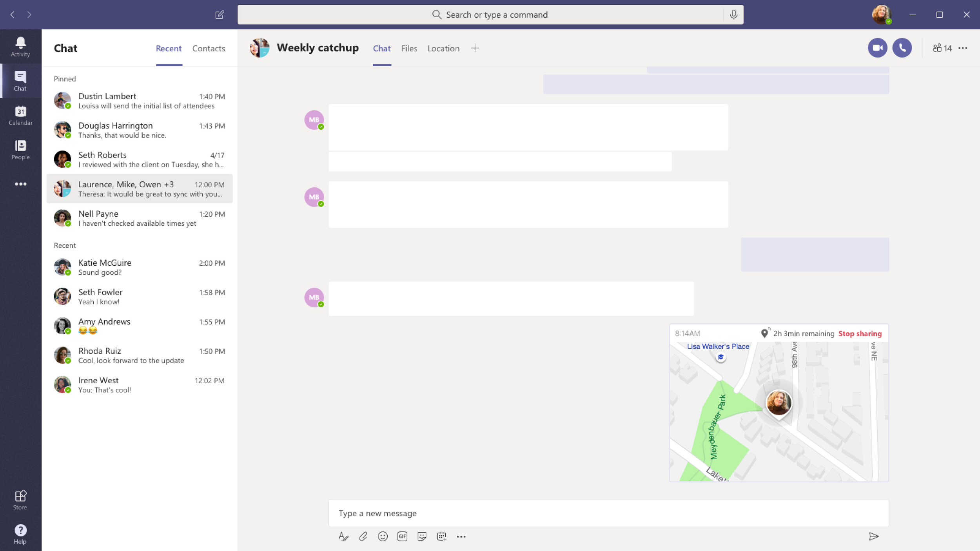Open the Calendar from the sidebar
This screenshot has width=980, height=551.
point(20,116)
